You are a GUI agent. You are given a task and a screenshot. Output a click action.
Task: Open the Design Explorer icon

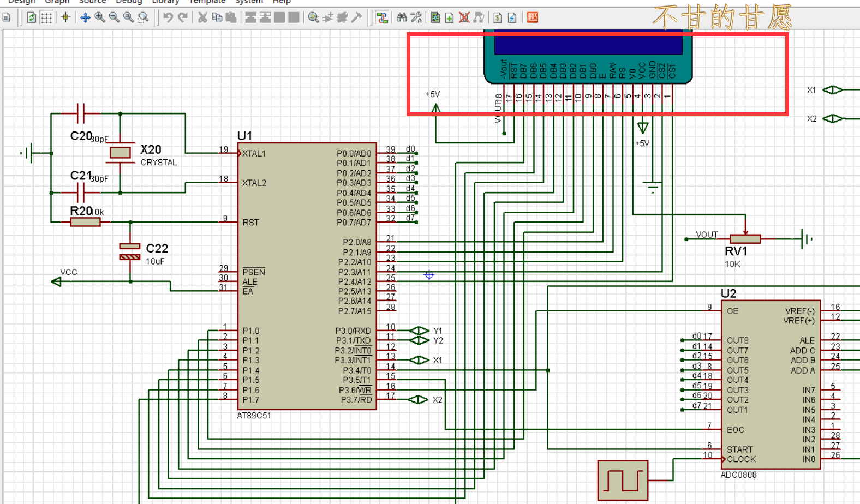coord(435,17)
